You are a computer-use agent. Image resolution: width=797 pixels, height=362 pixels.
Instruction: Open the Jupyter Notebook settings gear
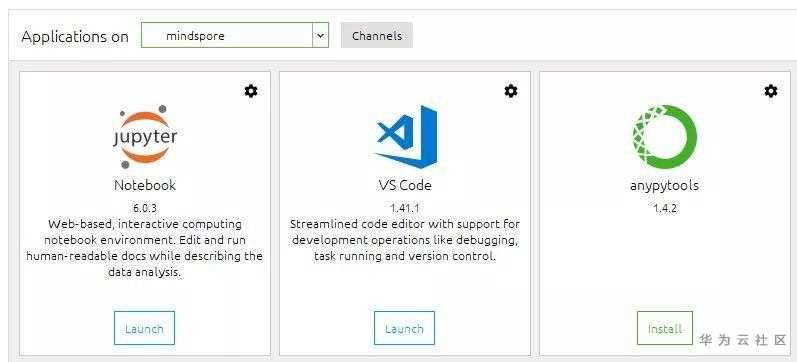pyautogui.click(x=251, y=91)
